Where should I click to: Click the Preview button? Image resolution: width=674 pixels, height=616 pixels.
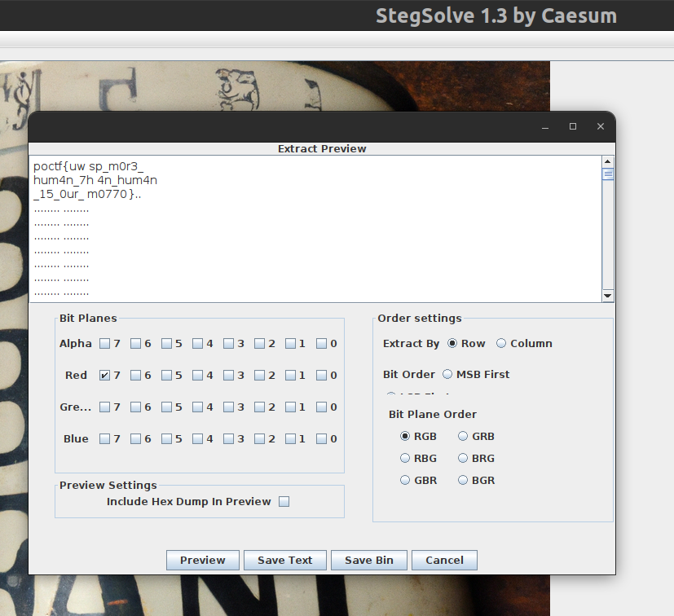click(x=202, y=560)
